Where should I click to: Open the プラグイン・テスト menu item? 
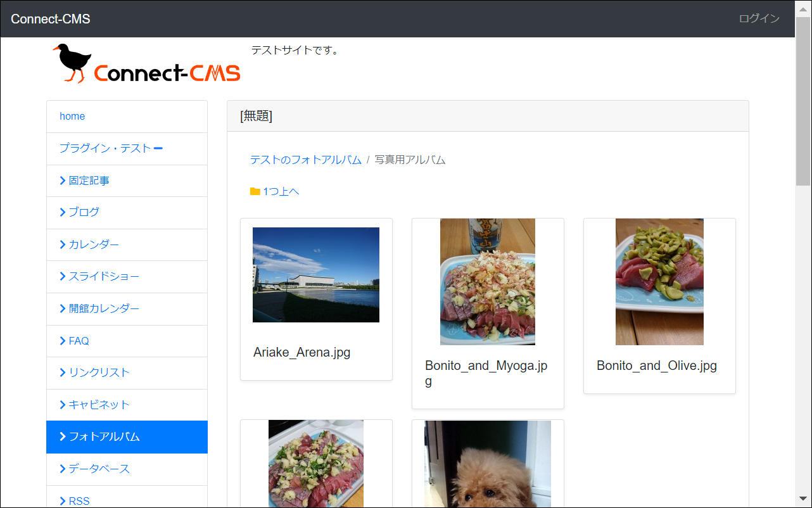[127, 149]
